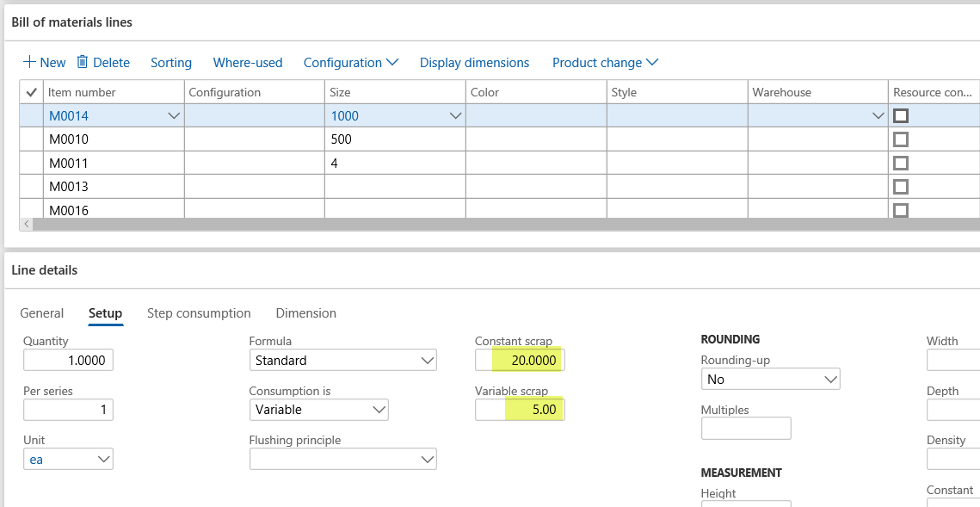The height and width of the screenshot is (507, 980).
Task: Tick Resource consumption checkbox for M0014
Action: (x=901, y=115)
